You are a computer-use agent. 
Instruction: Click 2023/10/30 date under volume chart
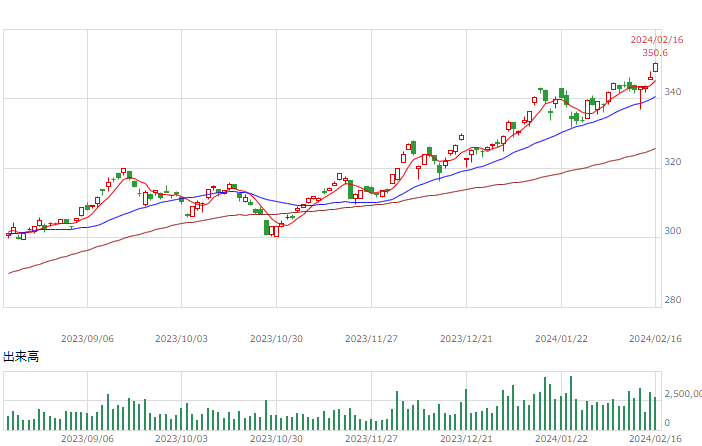[x=276, y=438]
